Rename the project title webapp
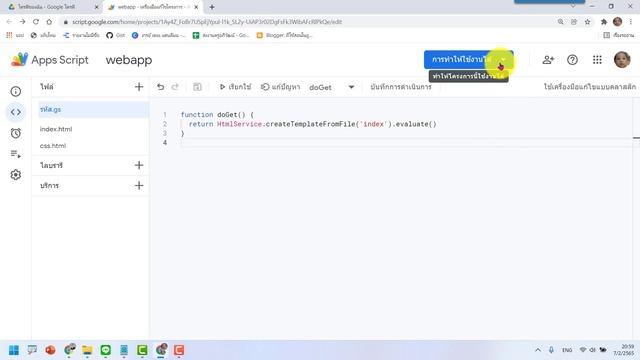The width and height of the screenshot is (640, 360). click(129, 60)
